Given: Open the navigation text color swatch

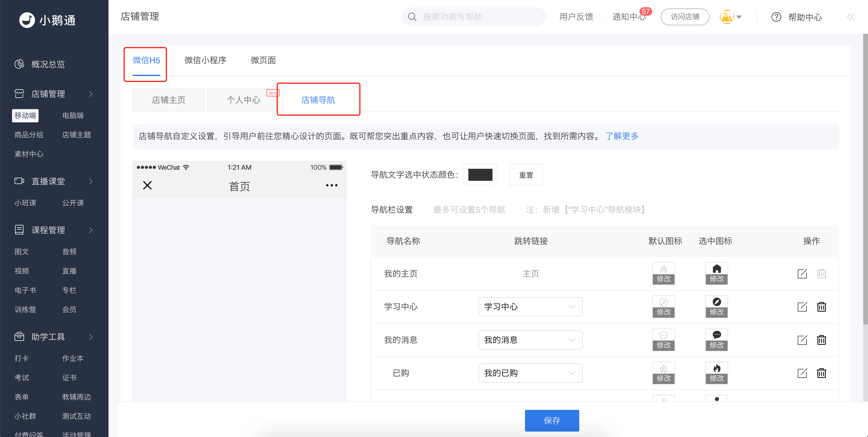Looking at the screenshot, I should (x=480, y=175).
